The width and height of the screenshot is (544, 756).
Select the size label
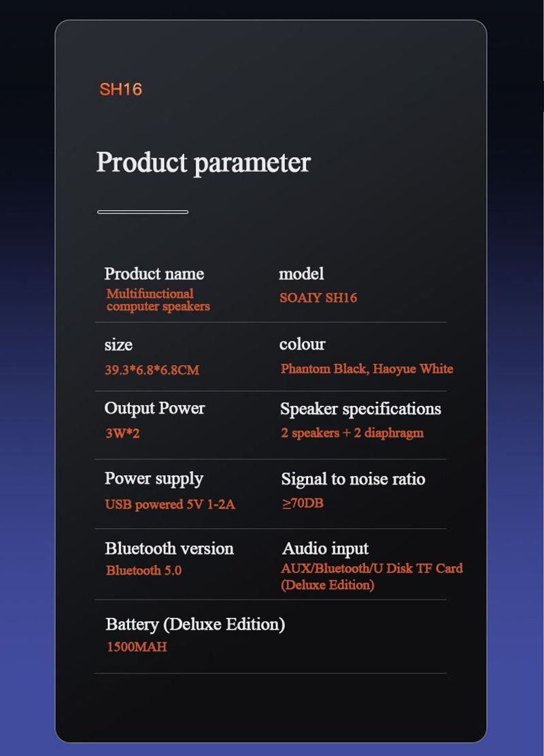tap(118, 345)
